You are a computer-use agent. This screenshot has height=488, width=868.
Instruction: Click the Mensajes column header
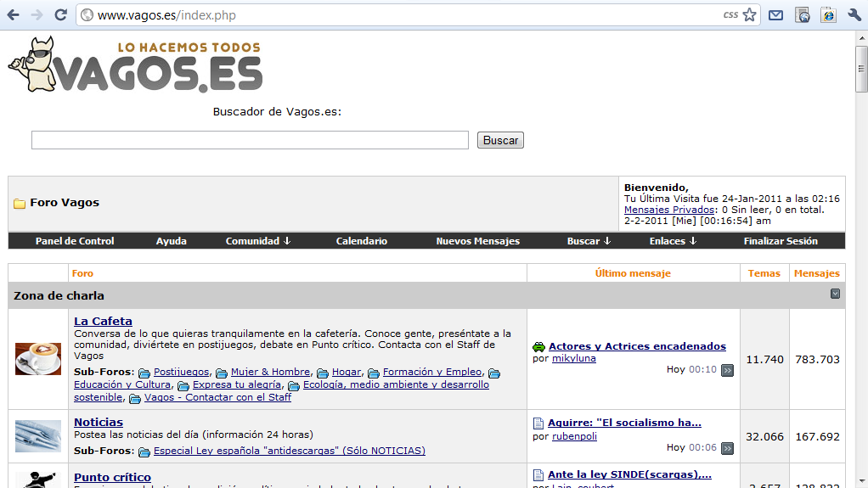pyautogui.click(x=816, y=272)
